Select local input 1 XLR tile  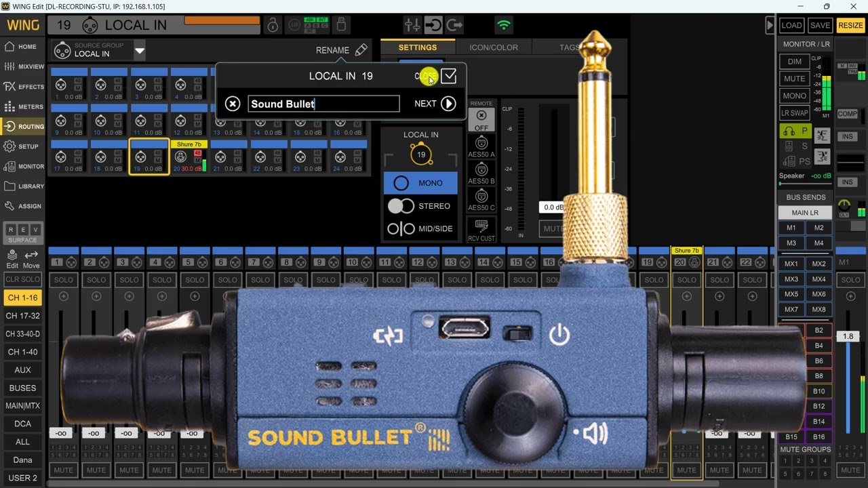click(x=68, y=85)
